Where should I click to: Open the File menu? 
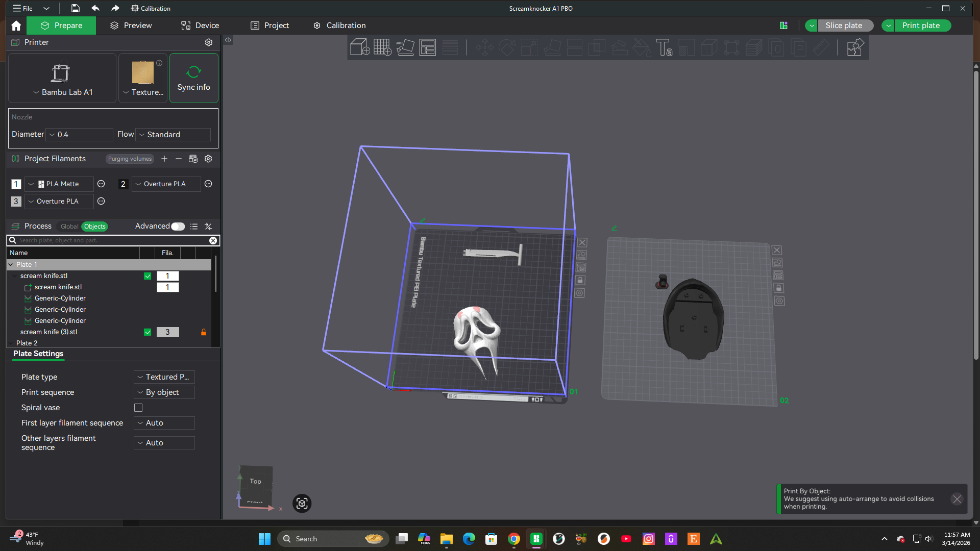(x=22, y=8)
